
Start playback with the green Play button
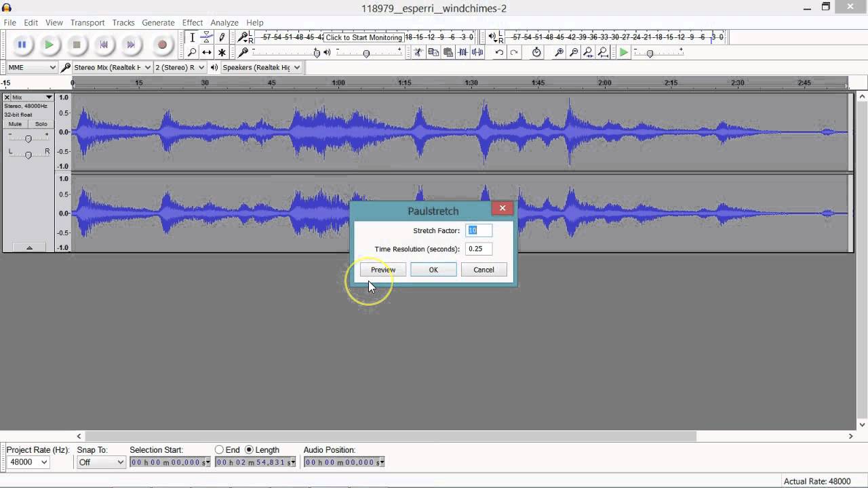pyautogui.click(x=49, y=45)
